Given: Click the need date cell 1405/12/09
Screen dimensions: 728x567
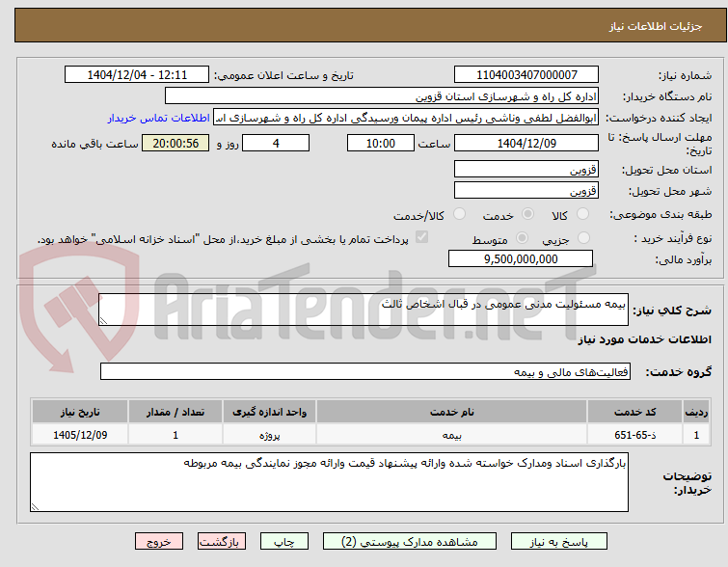Looking at the screenshot, I should [x=80, y=435].
